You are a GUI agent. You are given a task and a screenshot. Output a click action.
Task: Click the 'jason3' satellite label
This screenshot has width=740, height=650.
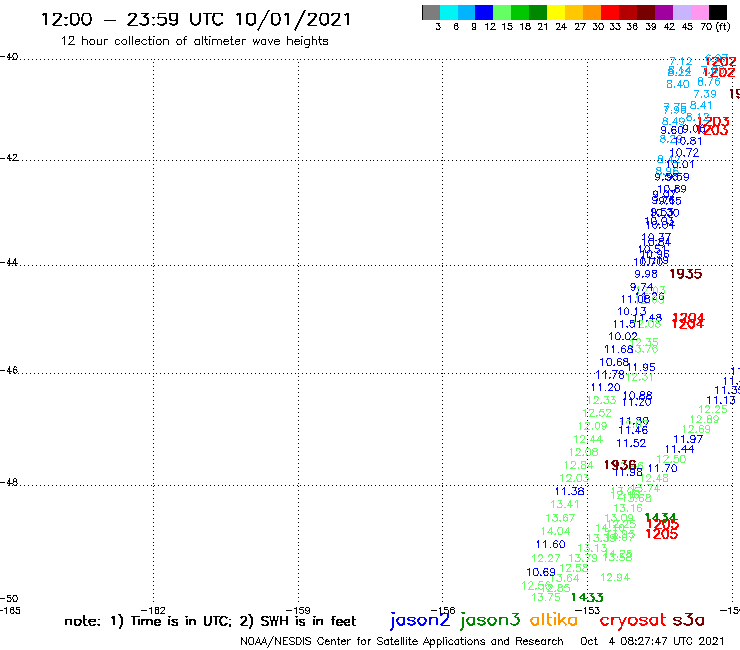point(490,620)
